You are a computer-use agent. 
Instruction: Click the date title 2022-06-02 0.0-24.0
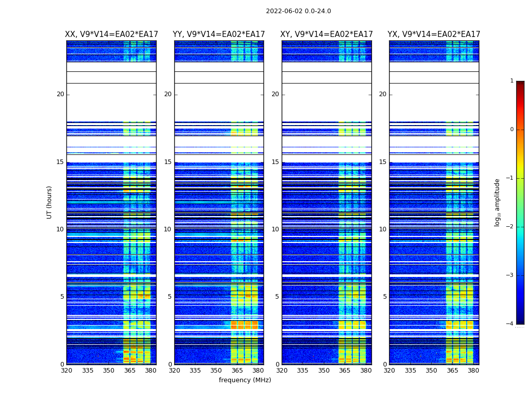298,11
